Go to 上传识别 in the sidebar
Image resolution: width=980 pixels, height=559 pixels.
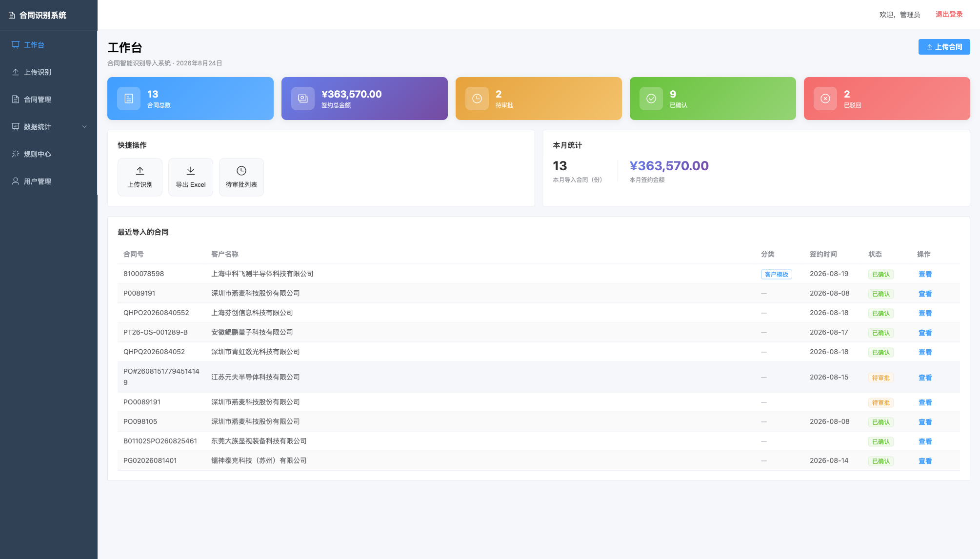pos(49,72)
